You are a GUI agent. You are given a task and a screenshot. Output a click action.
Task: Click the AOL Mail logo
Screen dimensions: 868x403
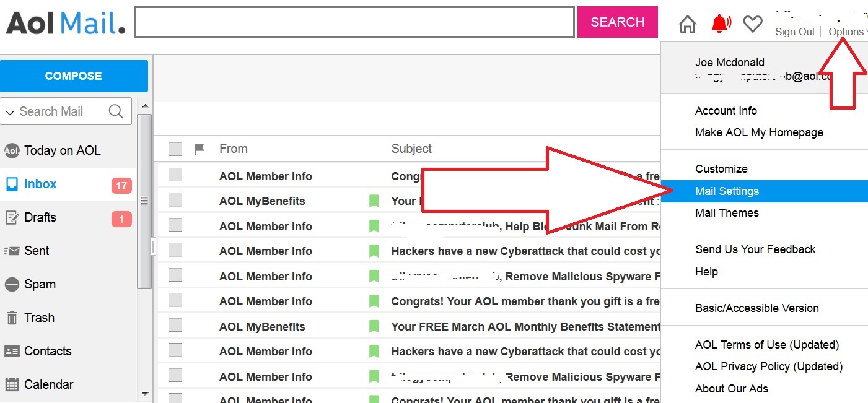point(66,23)
